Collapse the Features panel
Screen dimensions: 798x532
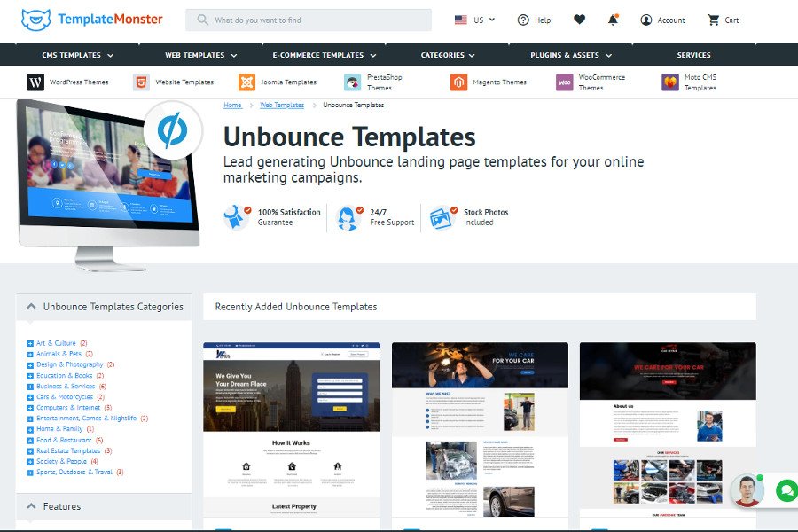32,506
